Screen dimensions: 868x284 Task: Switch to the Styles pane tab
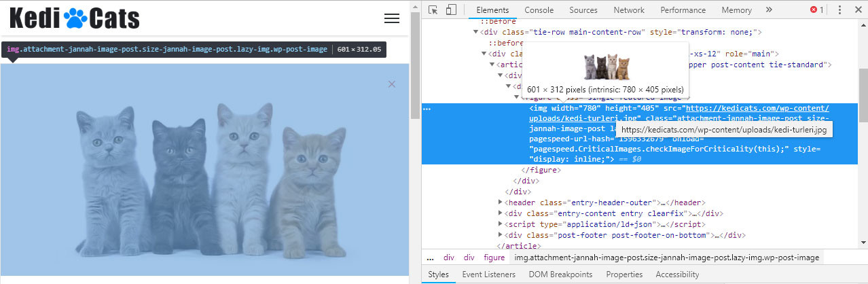tap(439, 274)
